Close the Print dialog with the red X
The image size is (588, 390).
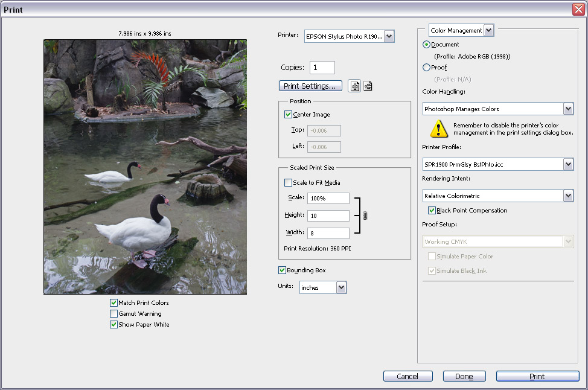(x=578, y=9)
